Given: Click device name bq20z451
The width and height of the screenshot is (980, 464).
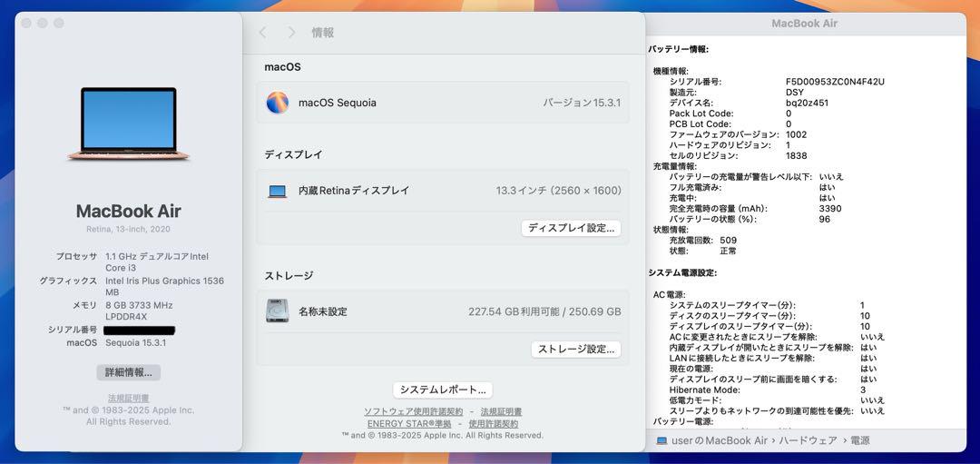Looking at the screenshot, I should click(807, 104).
